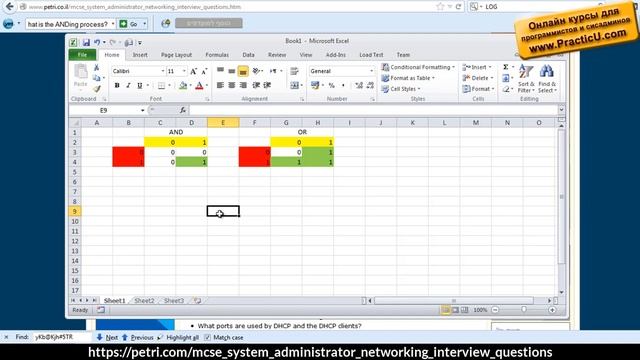
Task: Click the AutoSum sigma icon
Action: tap(506, 67)
